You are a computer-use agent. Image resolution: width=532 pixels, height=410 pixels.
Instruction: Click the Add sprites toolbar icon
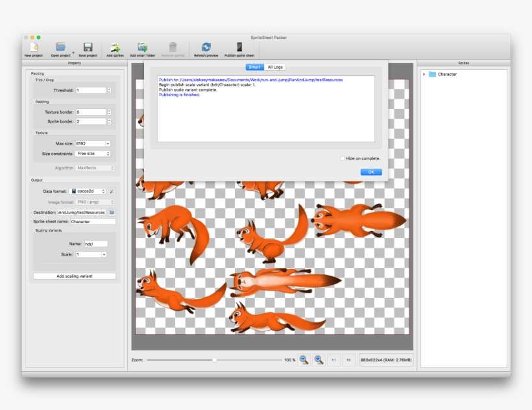tap(115, 47)
